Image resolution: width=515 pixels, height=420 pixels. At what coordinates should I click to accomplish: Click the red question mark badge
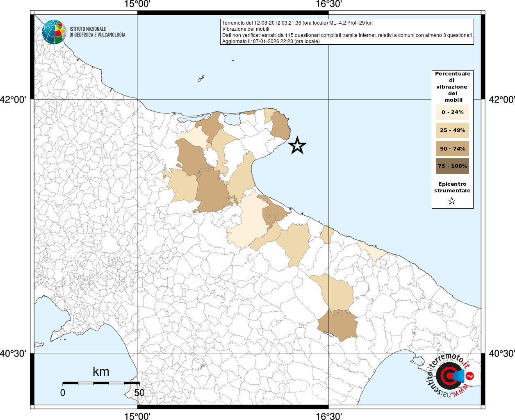pos(470,376)
